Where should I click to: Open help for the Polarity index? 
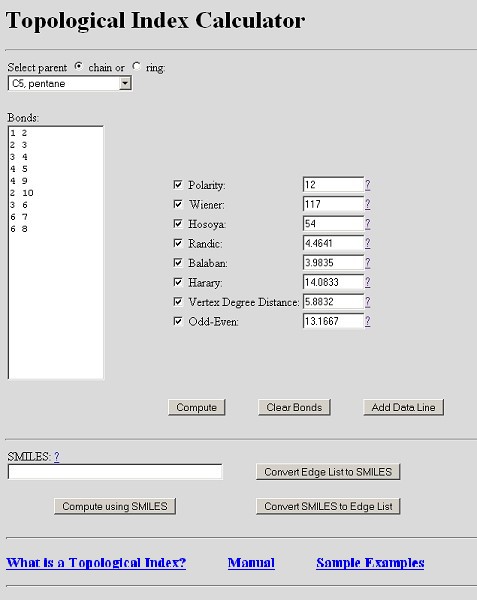click(x=368, y=185)
